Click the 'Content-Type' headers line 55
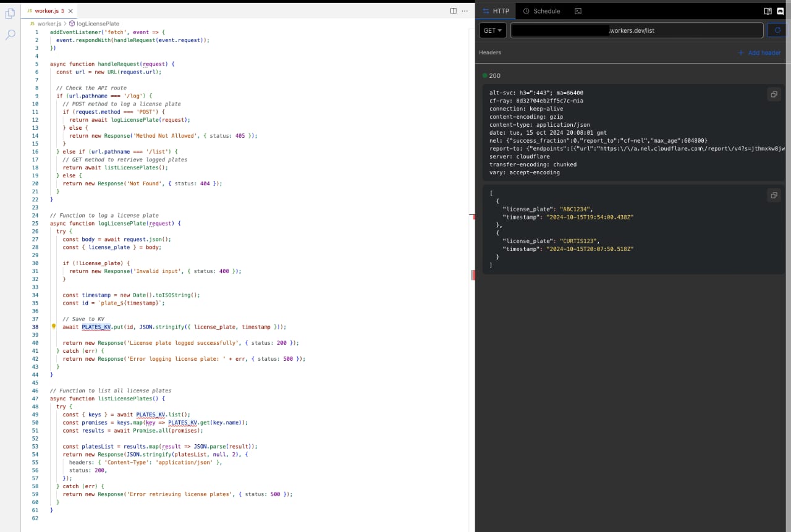This screenshot has height=532, width=791. tap(146, 463)
